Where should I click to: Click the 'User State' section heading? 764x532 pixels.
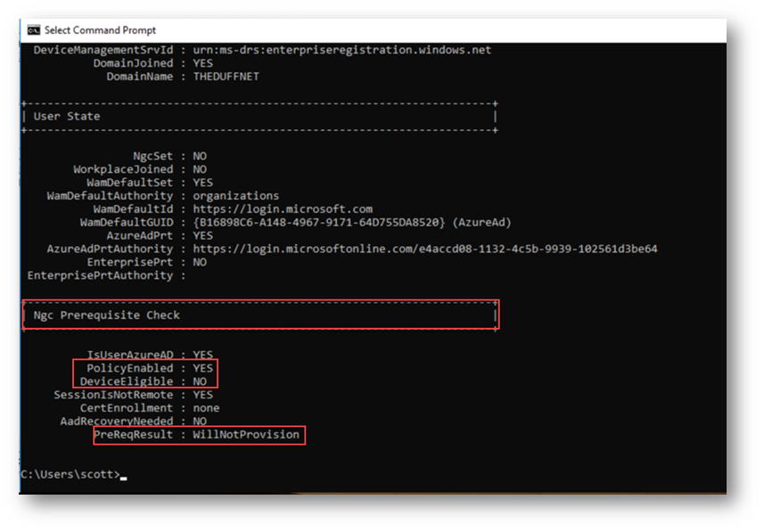[x=67, y=117]
